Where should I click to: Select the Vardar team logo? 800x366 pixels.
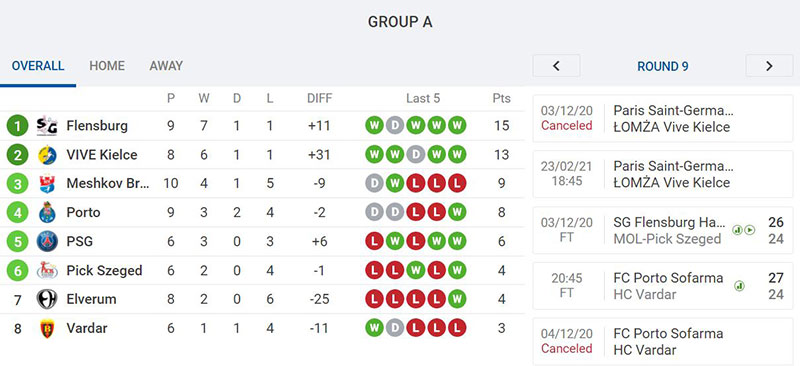point(47,328)
